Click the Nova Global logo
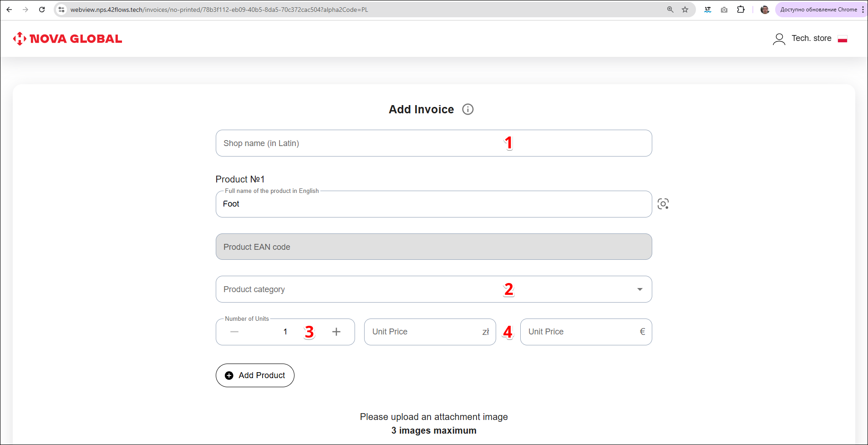This screenshot has height=445, width=868. point(67,39)
